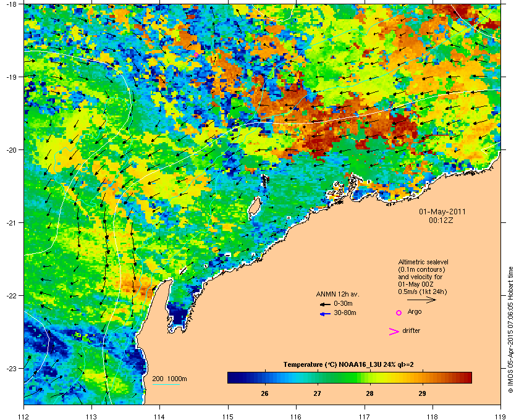Click the longitude axis label 112

(24, 417)
